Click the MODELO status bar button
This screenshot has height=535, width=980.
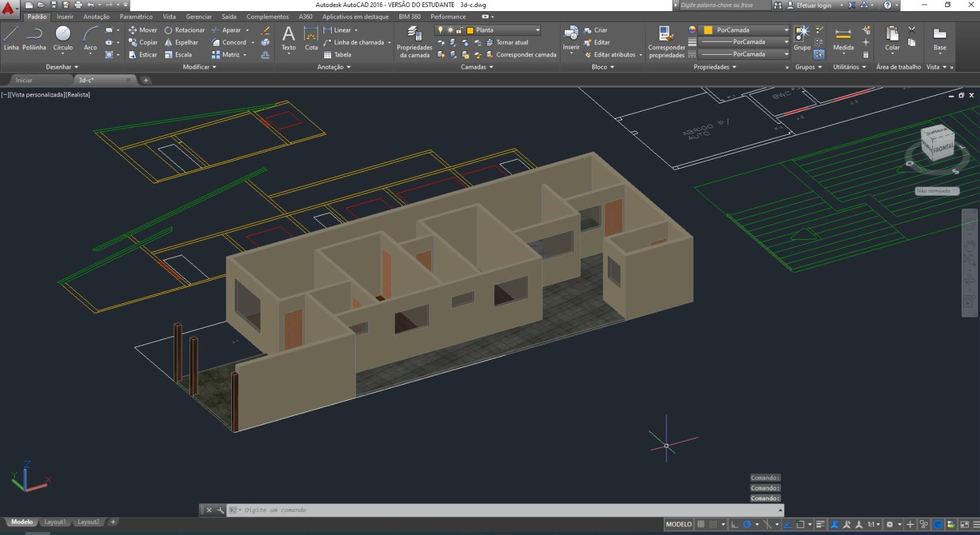pos(678,524)
